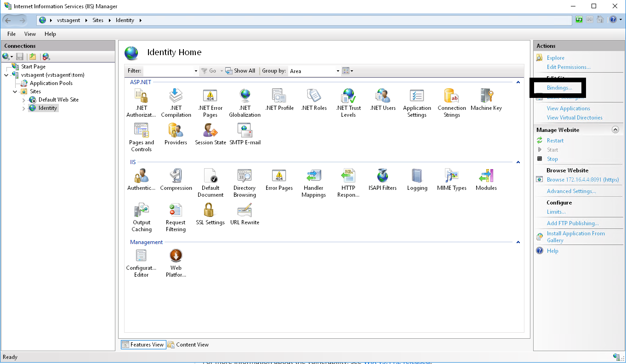
Task: Open Advanced Settings link
Action: click(x=571, y=191)
